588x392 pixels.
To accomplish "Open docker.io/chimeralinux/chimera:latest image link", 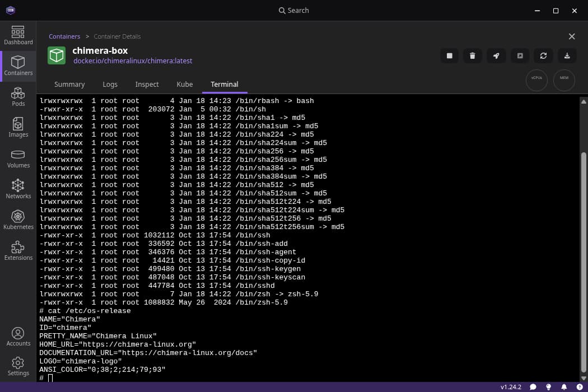I will (133, 61).
